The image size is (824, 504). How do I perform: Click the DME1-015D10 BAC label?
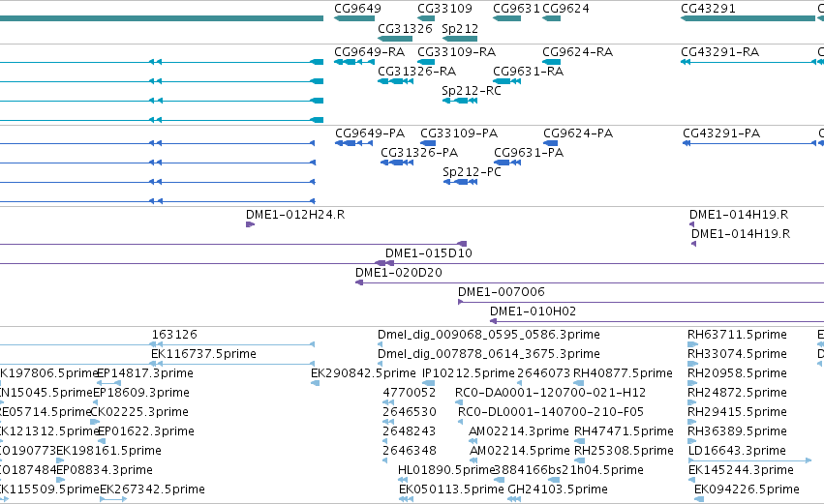coord(429,253)
